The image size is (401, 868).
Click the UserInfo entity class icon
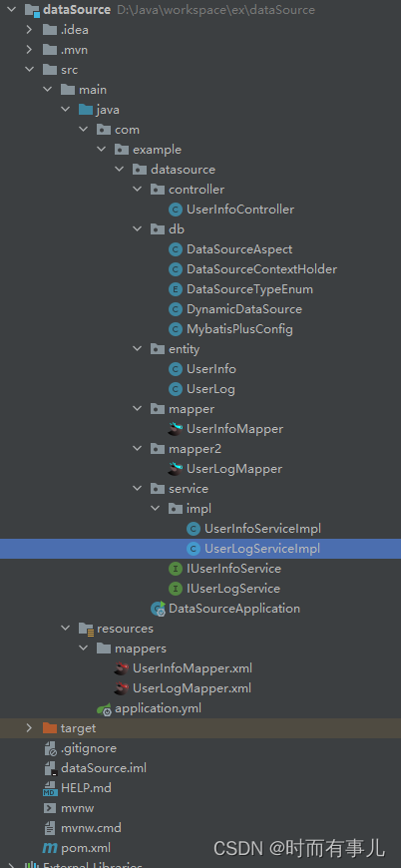click(176, 369)
